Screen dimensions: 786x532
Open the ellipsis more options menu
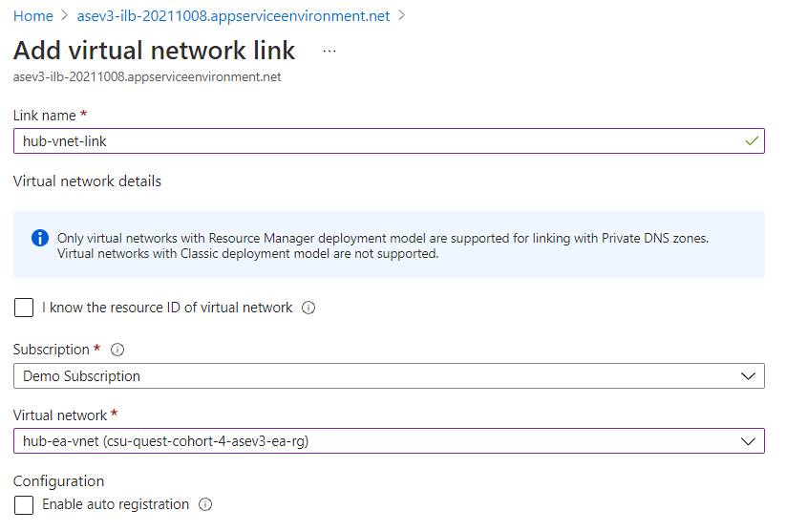(329, 51)
